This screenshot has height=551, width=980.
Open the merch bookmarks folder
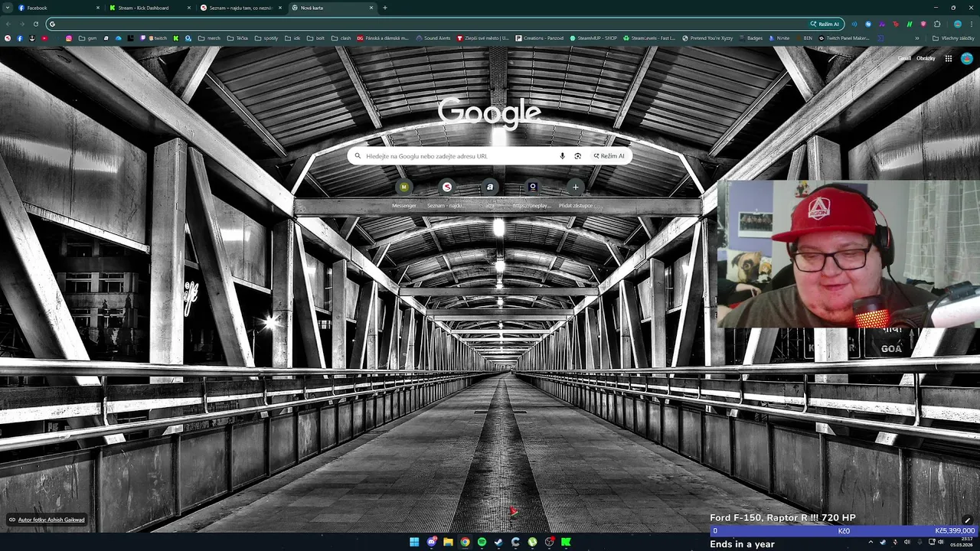coord(208,38)
